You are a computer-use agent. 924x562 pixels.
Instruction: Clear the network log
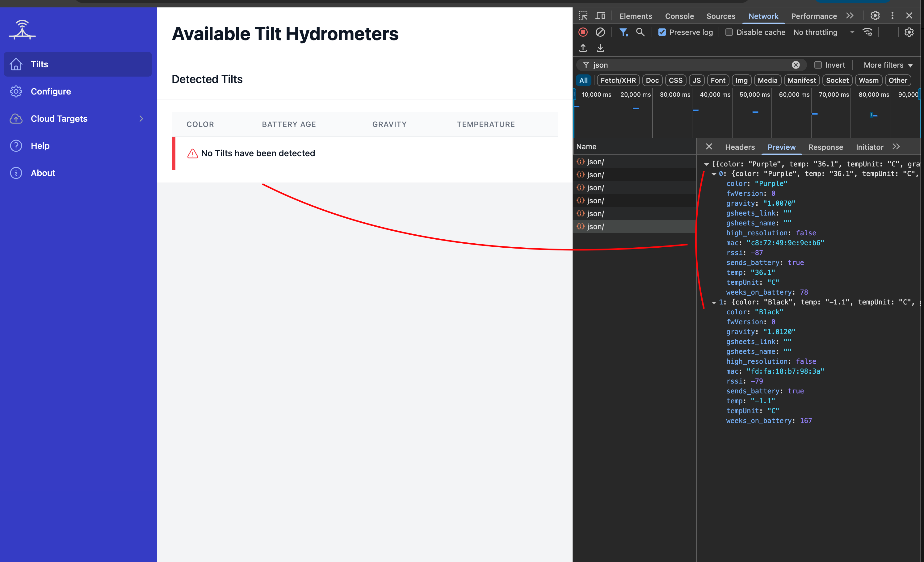pyautogui.click(x=600, y=32)
